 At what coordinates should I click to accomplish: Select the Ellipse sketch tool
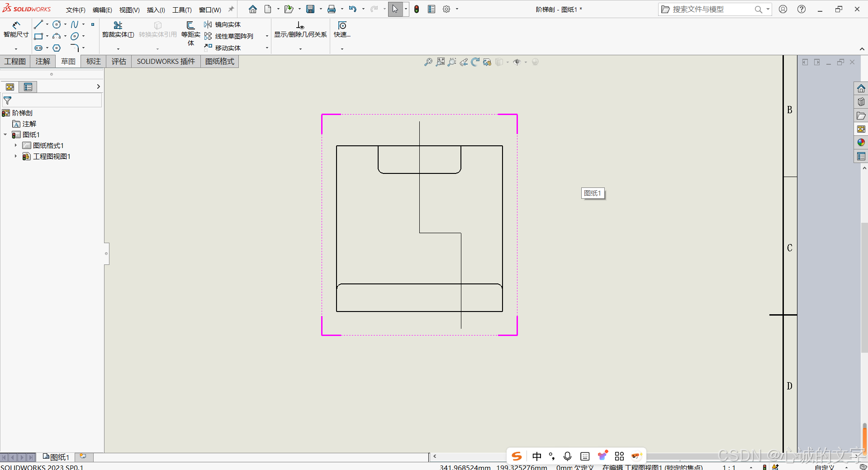click(75, 36)
